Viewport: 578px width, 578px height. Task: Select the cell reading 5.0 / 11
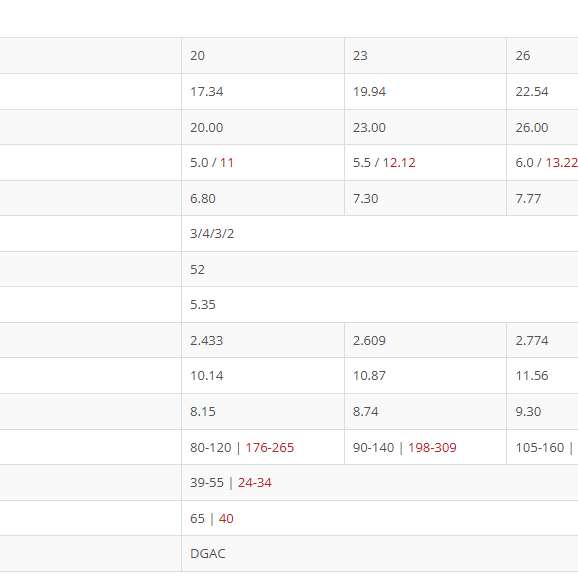click(x=263, y=163)
